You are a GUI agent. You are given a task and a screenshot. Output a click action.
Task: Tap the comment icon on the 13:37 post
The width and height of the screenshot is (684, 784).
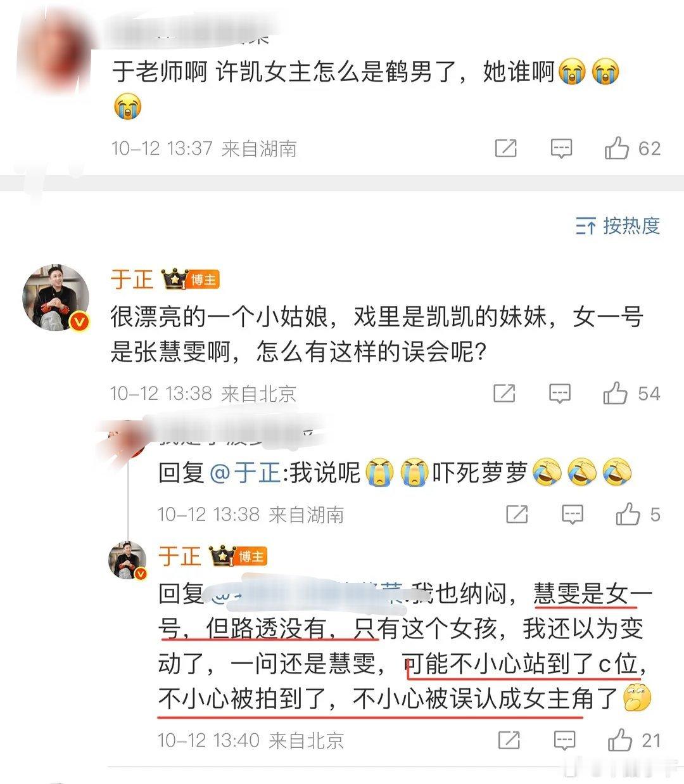point(561,148)
